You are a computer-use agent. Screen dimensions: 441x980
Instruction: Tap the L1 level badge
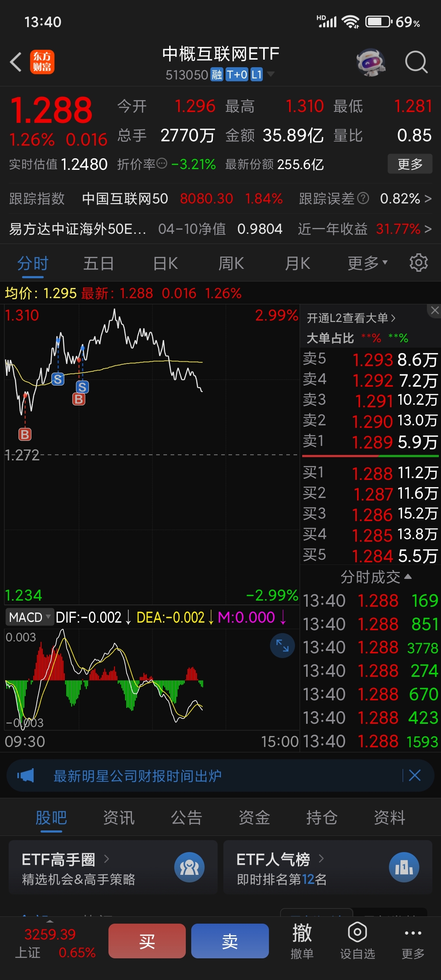[x=257, y=74]
